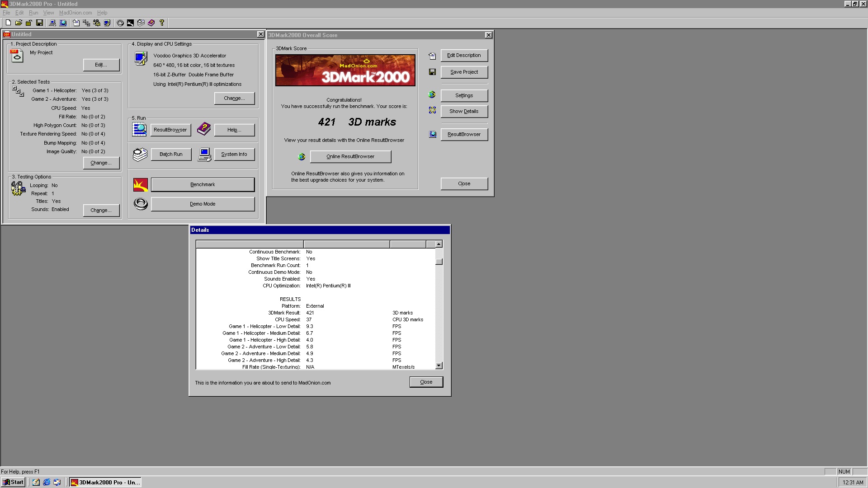Click Details list scrollbar down arrow
The image size is (868, 488).
[439, 366]
